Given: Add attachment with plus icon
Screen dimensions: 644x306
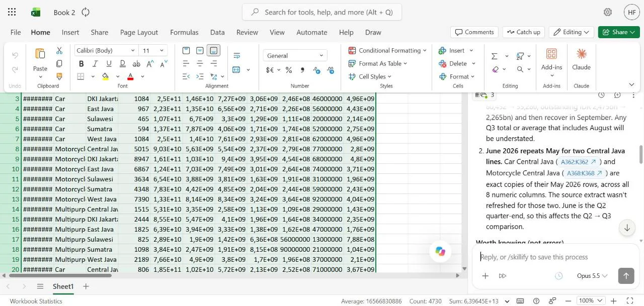Looking at the screenshot, I should [x=485, y=276].
